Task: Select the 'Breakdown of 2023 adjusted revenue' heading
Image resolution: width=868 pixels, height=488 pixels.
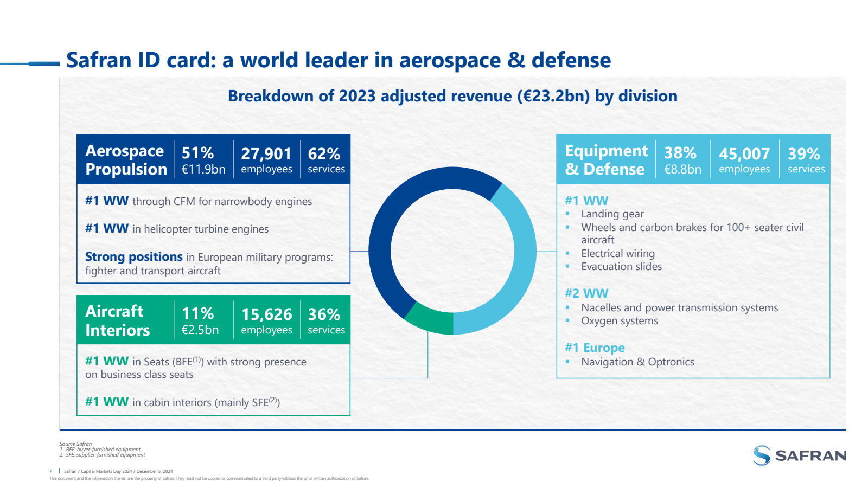Action: pos(452,96)
